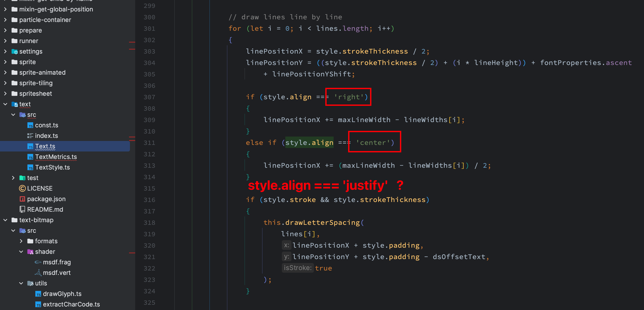Viewport: 644px width, 310px height.
Task: Select TextStyle.ts in the project tree
Action: coord(52,167)
